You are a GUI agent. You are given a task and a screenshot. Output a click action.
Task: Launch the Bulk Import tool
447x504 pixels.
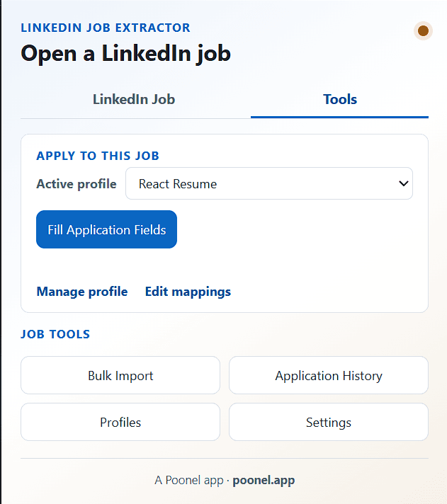[120, 375]
